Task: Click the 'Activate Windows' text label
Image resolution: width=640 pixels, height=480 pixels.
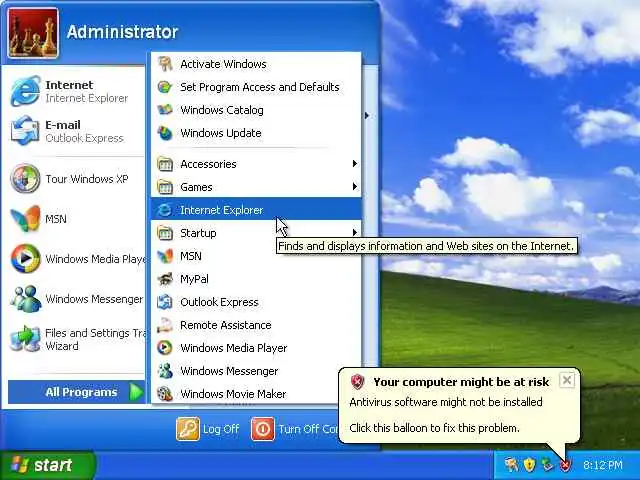Action: [x=223, y=64]
